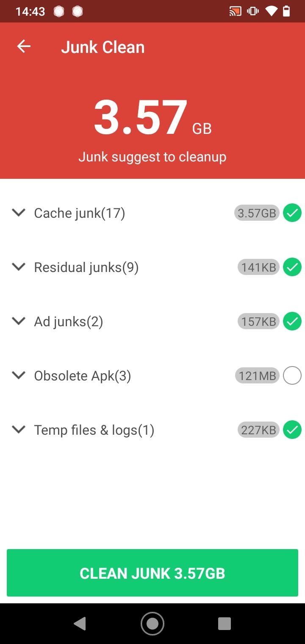Deselect the Ad junks checkbox
Image resolution: width=305 pixels, height=644 pixels.
click(x=292, y=322)
